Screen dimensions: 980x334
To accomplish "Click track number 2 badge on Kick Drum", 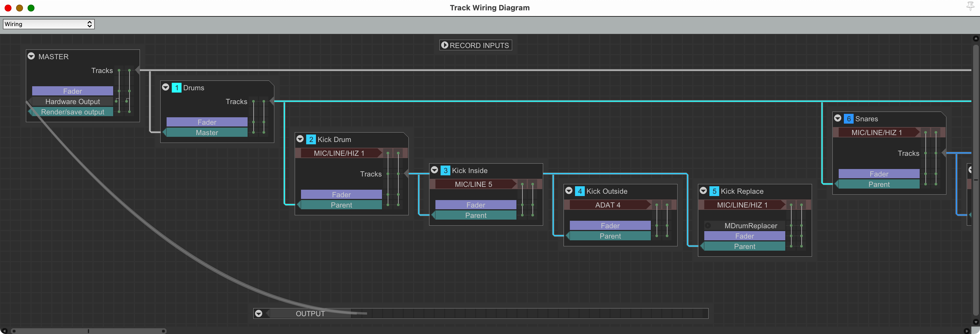I will click(311, 139).
